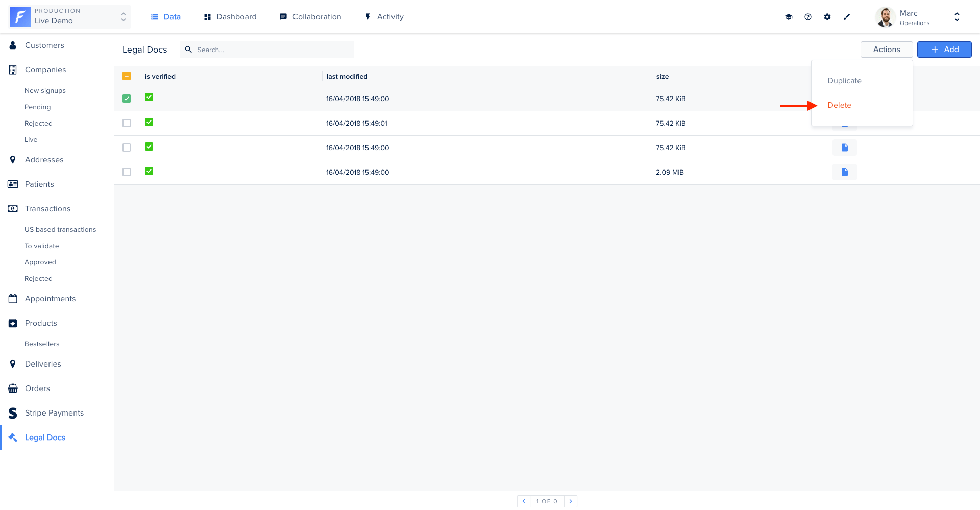The height and width of the screenshot is (510, 980).
Task: Open Approved transactions segment
Action: 40,262
